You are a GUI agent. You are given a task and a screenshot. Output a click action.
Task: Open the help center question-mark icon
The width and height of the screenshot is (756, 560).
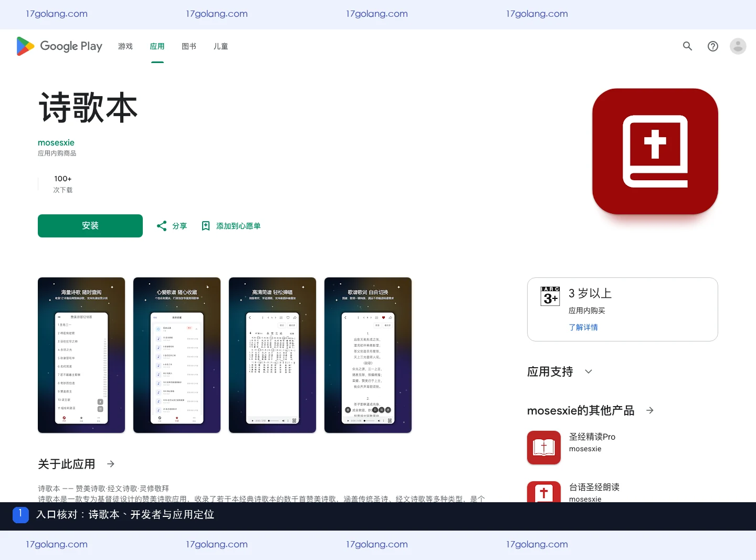pyautogui.click(x=713, y=46)
